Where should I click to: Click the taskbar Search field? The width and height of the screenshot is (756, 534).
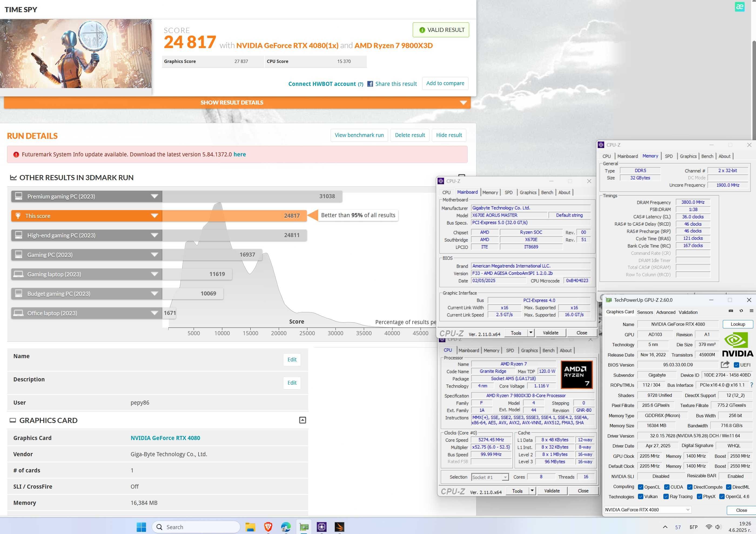(196, 527)
